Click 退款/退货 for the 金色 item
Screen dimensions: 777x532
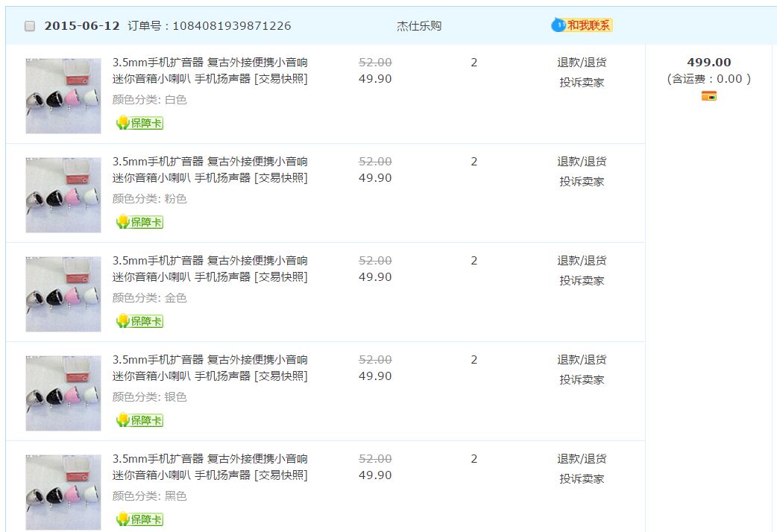582,261
